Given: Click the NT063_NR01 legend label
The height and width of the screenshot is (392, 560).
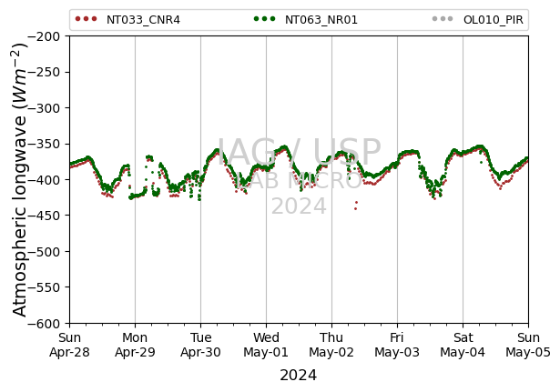Looking at the screenshot, I should [x=321, y=20].
